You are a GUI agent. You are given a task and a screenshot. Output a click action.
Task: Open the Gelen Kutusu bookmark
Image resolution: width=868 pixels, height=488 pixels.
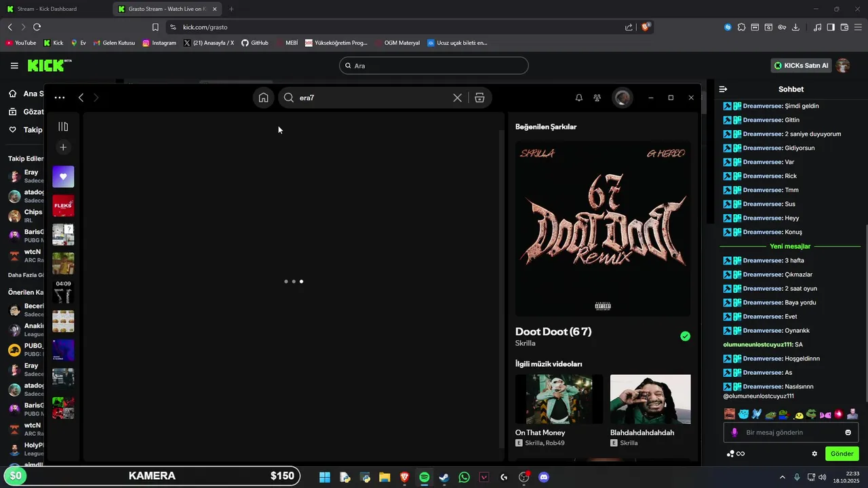tap(113, 43)
